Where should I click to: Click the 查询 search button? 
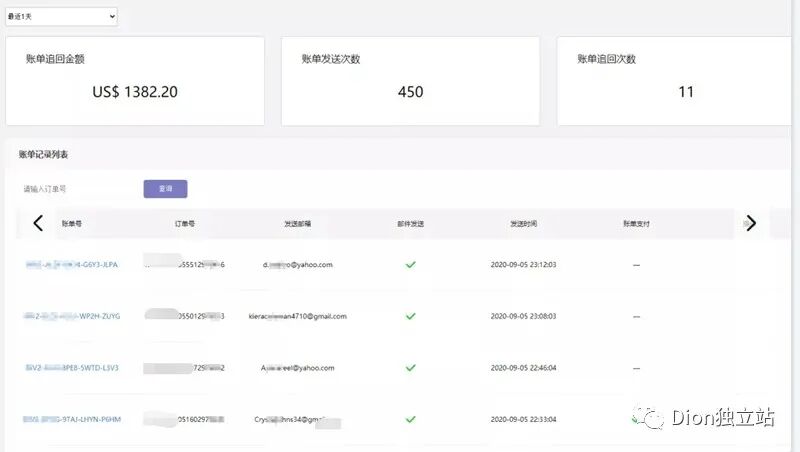coord(165,189)
